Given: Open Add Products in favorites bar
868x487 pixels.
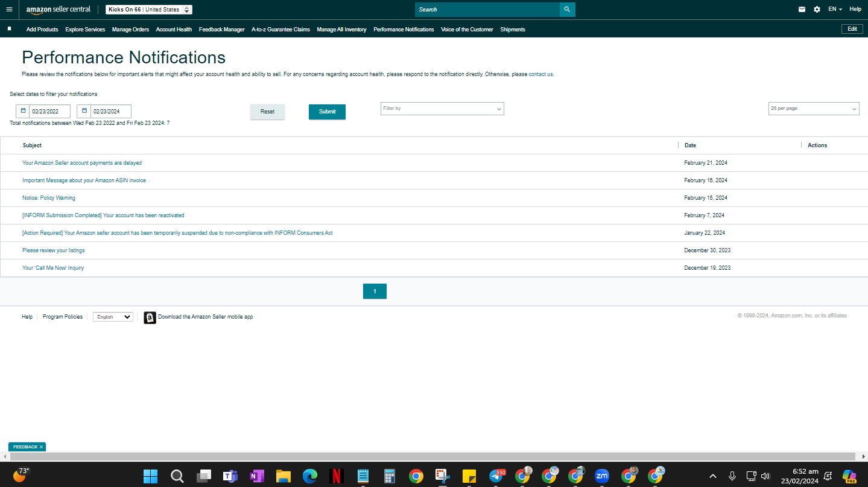Looking at the screenshot, I should [42, 30].
